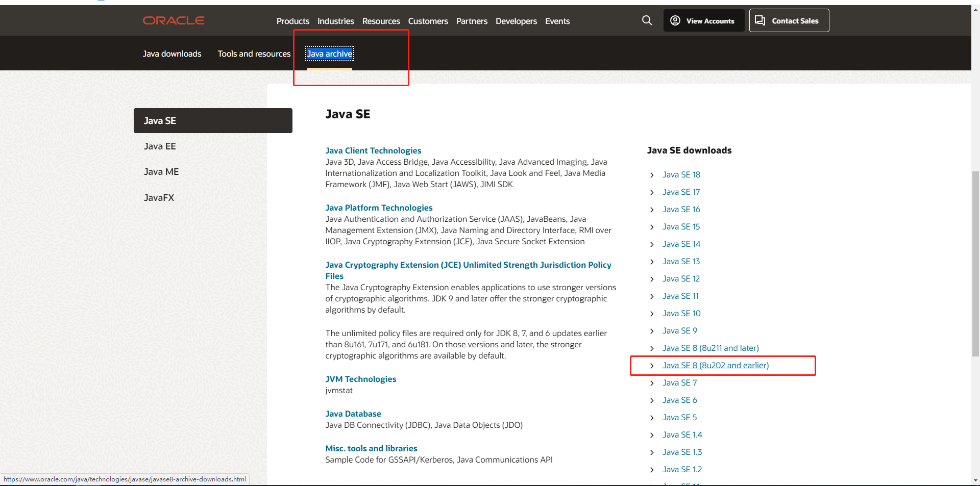Select the Java archive tab
The height and width of the screenshot is (486, 980).
coord(330,54)
